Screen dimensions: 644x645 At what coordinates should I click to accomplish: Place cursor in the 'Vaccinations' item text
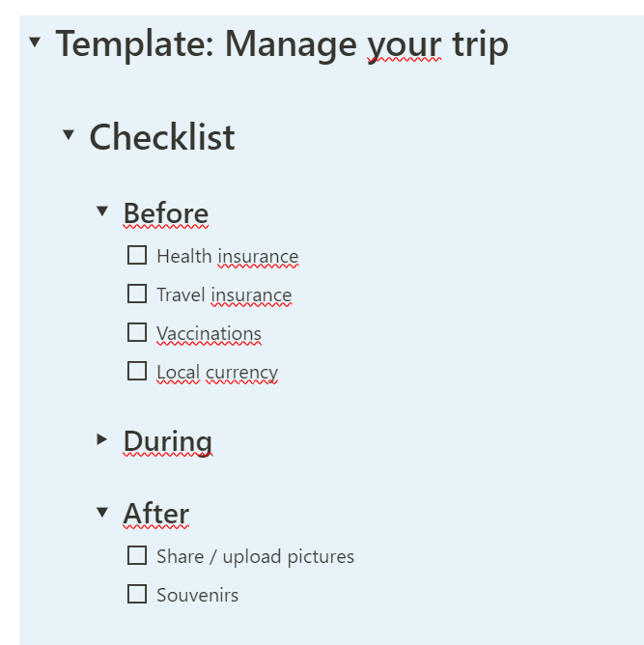(x=209, y=334)
